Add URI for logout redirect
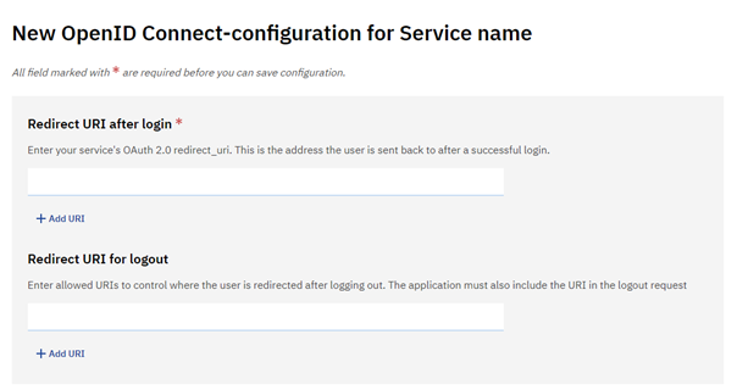This screenshot has height=390, width=737. coord(61,354)
